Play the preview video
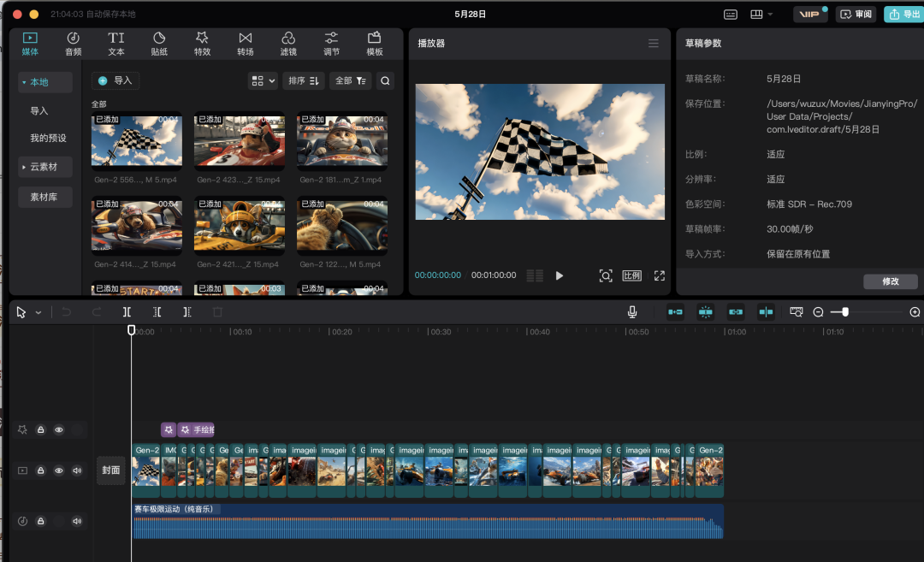Image resolution: width=924 pixels, height=562 pixels. pyautogui.click(x=560, y=275)
